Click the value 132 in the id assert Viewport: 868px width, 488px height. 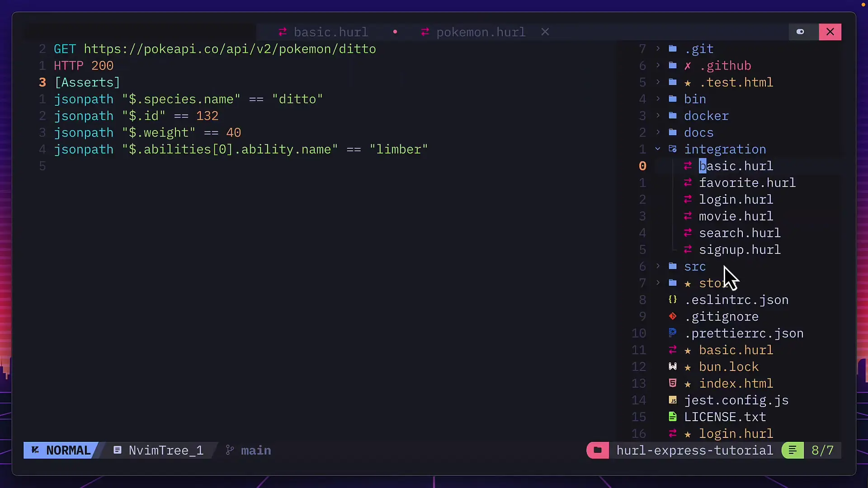[x=207, y=116]
